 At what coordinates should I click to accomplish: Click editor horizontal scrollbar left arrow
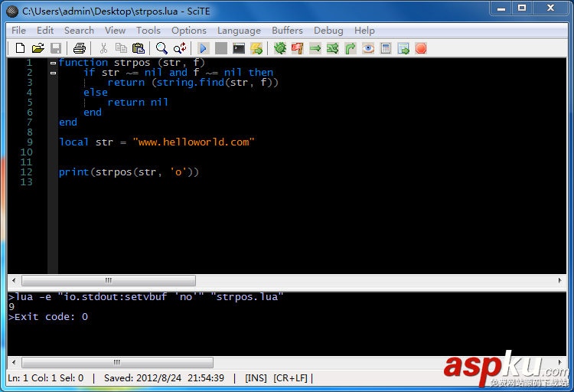14,281
